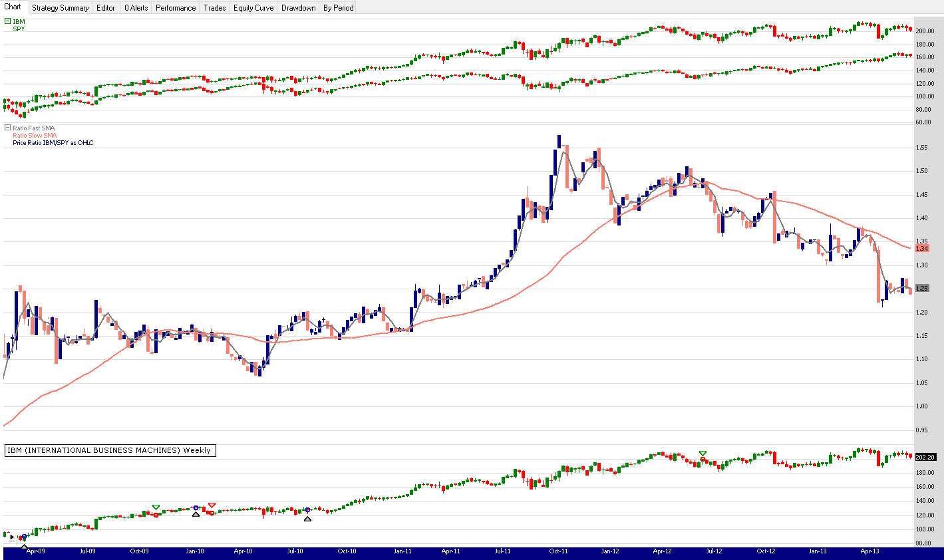Image resolution: width=944 pixels, height=560 pixels.
Task: Collapse the IBM SPY price pane
Action: click(x=7, y=21)
